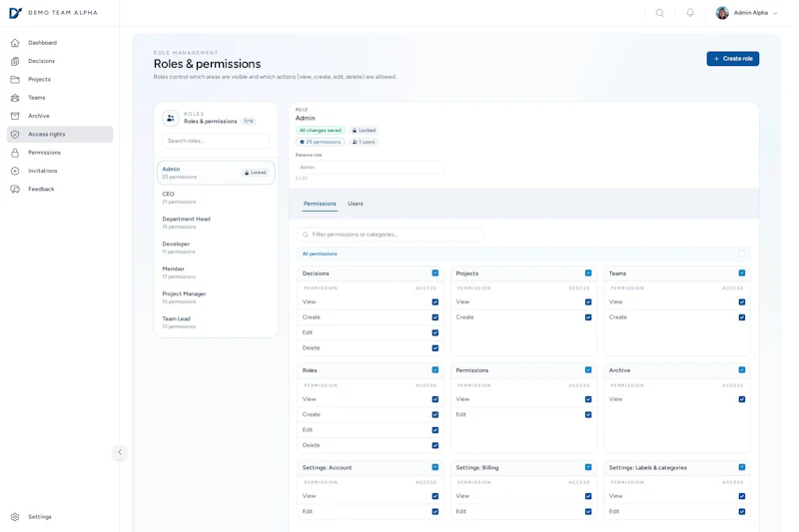
Task: Click the 7/15 roles count badge
Action: pos(248,122)
